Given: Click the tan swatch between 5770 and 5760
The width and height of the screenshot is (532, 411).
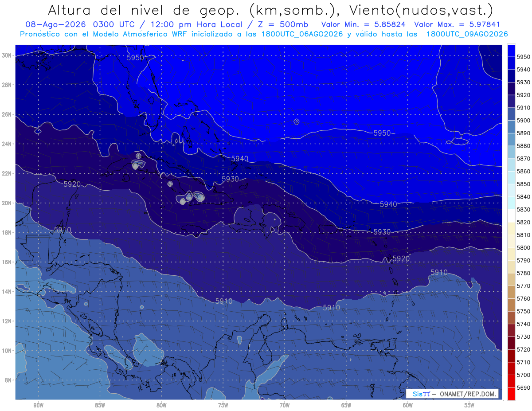Looking at the screenshot, I should pyautogui.click(x=511, y=292).
